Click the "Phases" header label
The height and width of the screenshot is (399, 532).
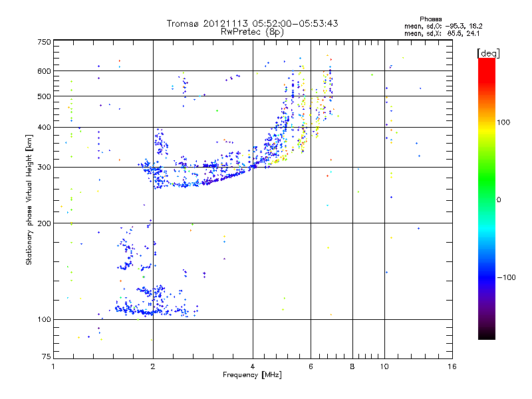pos(430,19)
